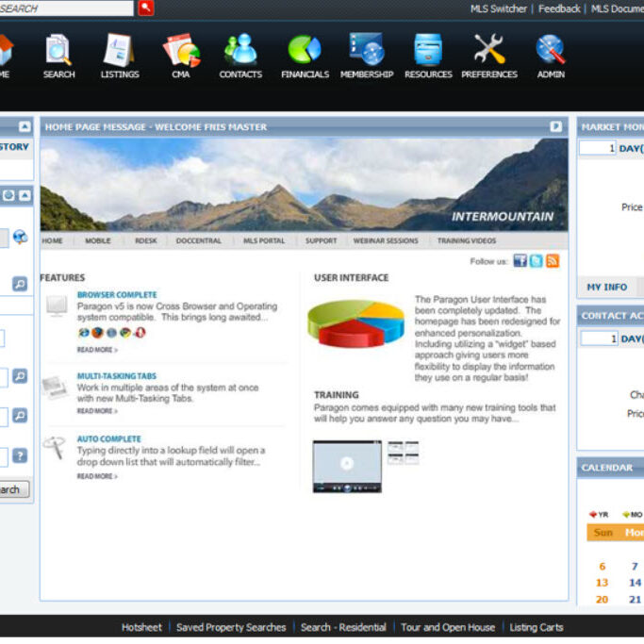Select the Mobile tab

pos(98,240)
